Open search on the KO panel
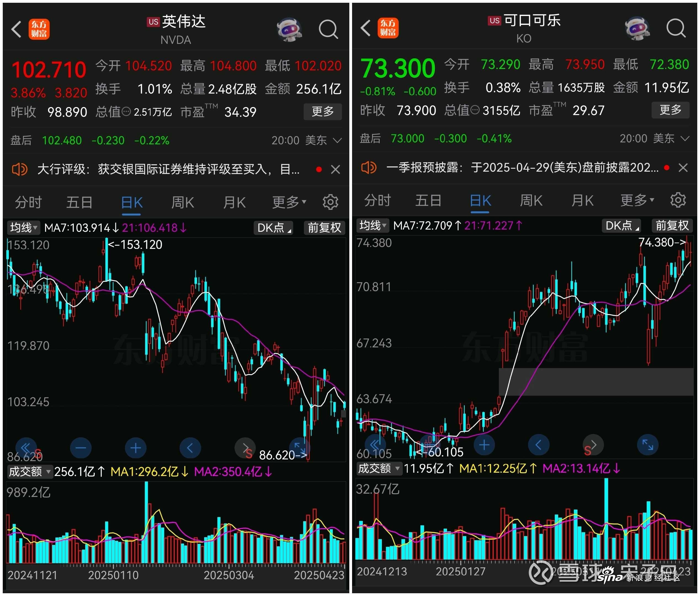Image resolution: width=700 pixels, height=596 pixels. click(x=676, y=28)
